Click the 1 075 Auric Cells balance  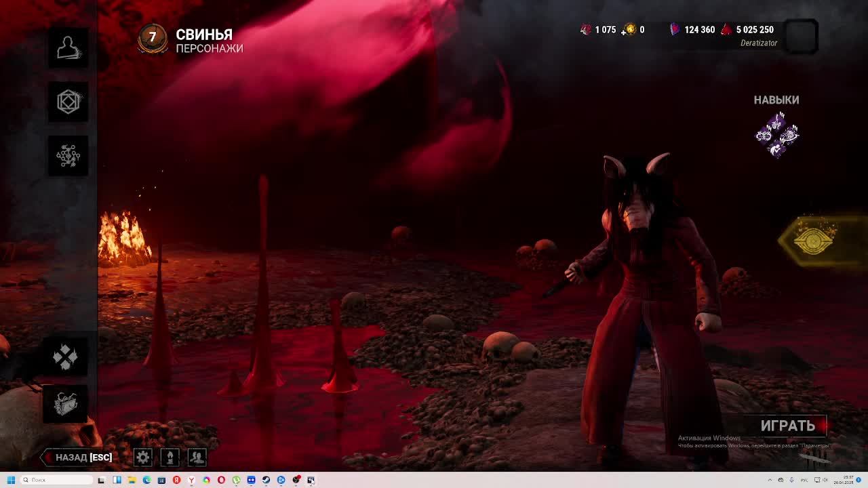pyautogui.click(x=598, y=30)
